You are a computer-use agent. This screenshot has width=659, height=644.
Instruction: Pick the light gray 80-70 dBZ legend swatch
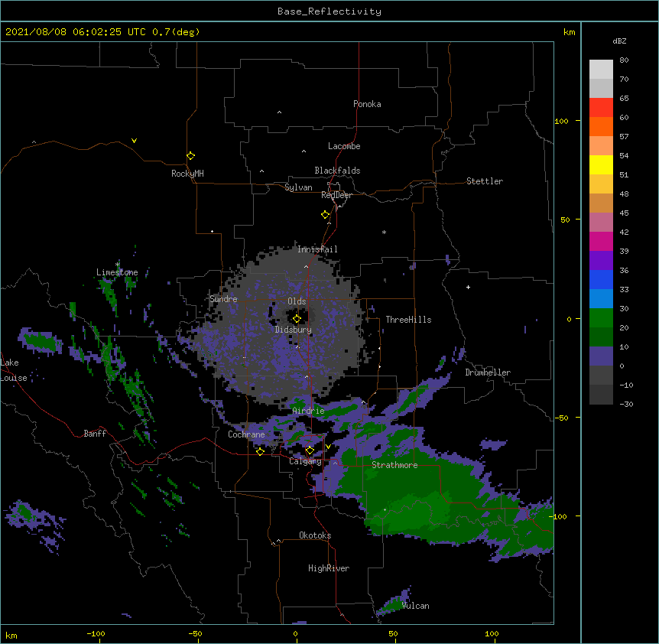[601, 69]
